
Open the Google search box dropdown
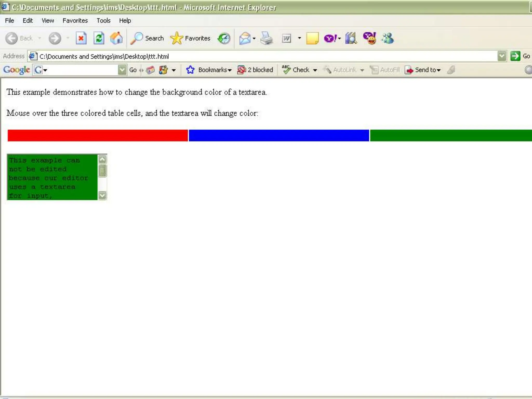pos(122,70)
